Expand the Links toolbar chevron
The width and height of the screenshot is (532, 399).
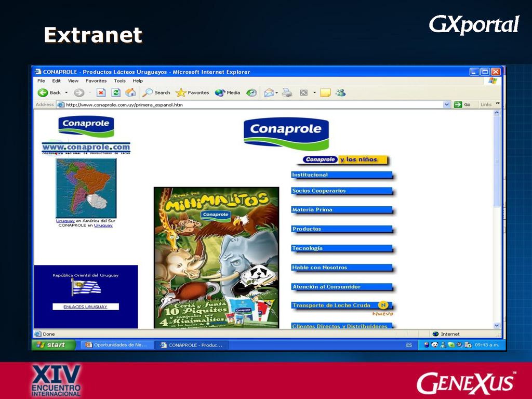tap(498, 103)
